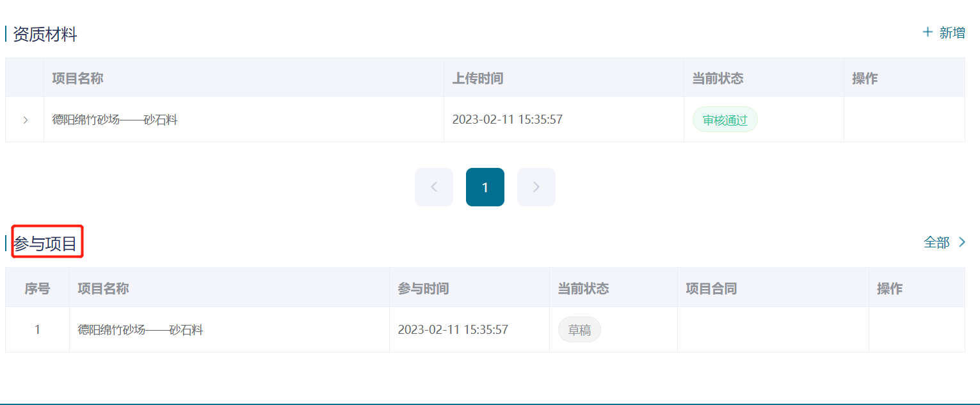The height and width of the screenshot is (405, 980).
Task: Select the project name in 参与项目 table row
Action: (x=140, y=330)
